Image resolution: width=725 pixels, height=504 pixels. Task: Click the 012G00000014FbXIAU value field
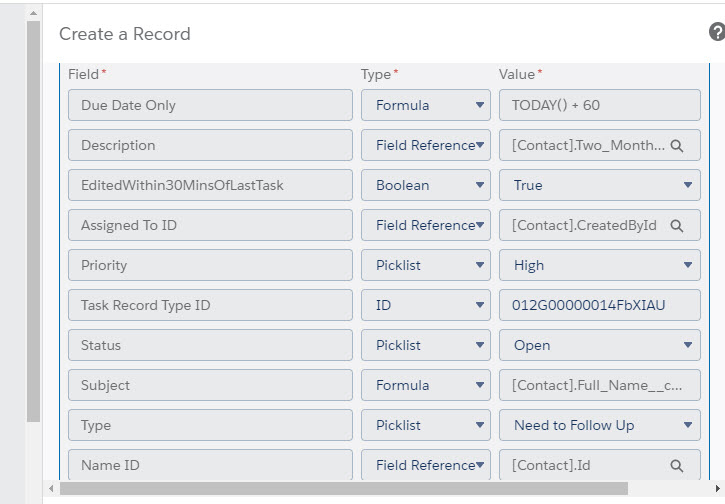pos(599,305)
